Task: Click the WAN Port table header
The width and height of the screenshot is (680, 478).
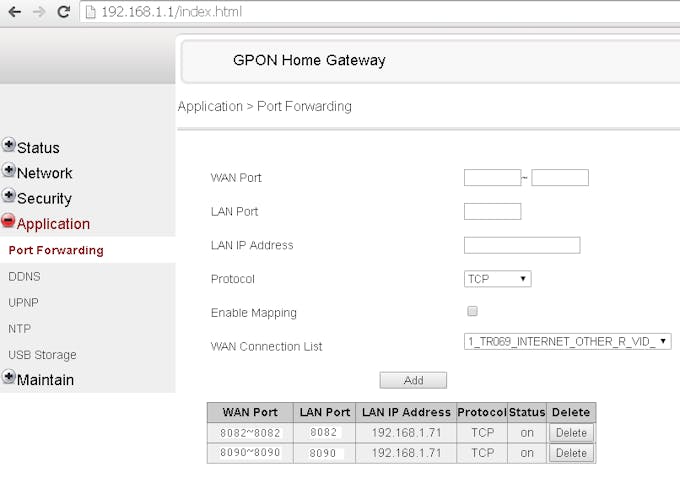Action: 250,412
